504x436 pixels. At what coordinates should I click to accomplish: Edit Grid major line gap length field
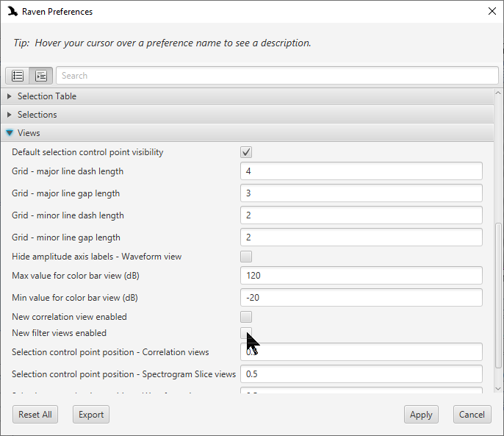pos(361,193)
